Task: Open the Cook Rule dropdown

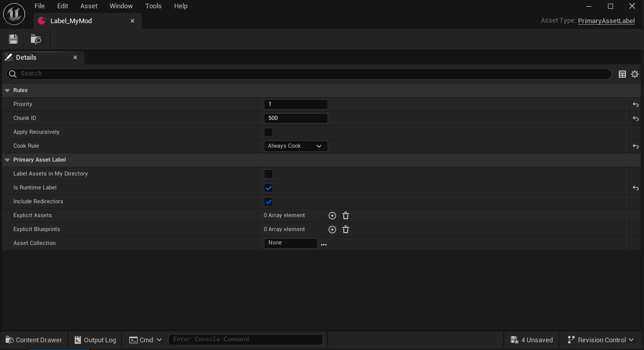Action: pyautogui.click(x=295, y=146)
